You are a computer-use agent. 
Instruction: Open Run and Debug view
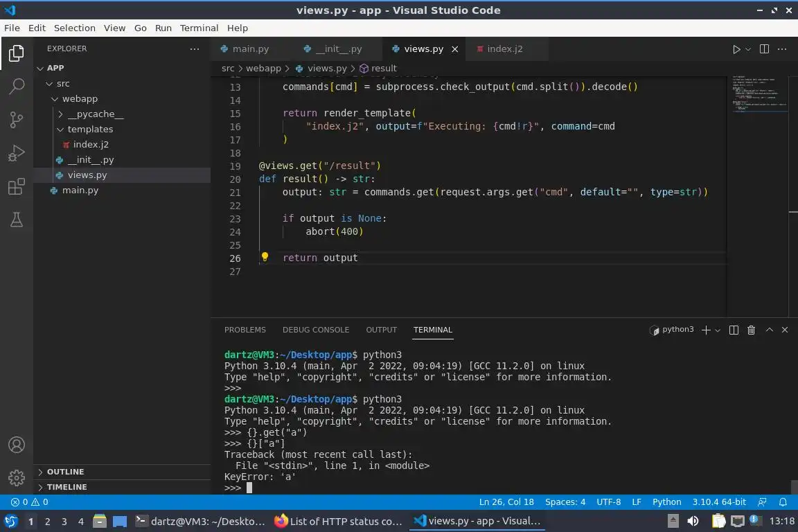point(17,152)
